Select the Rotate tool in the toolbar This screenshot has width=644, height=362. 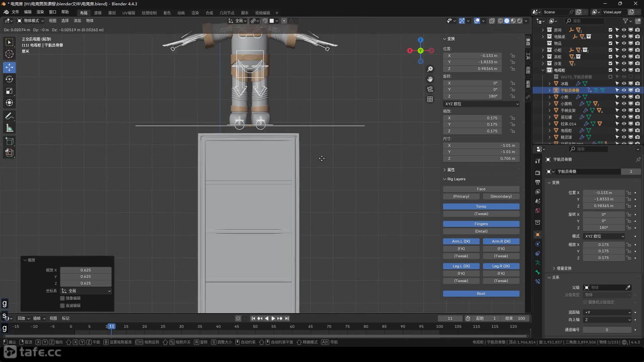click(9, 79)
